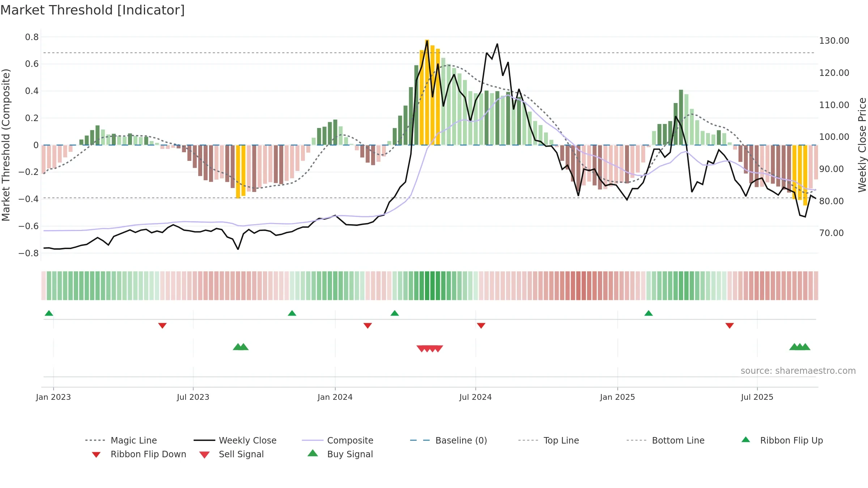The height and width of the screenshot is (488, 868).
Task: Click the Jul 2023 x-axis label
Action: coord(193,397)
